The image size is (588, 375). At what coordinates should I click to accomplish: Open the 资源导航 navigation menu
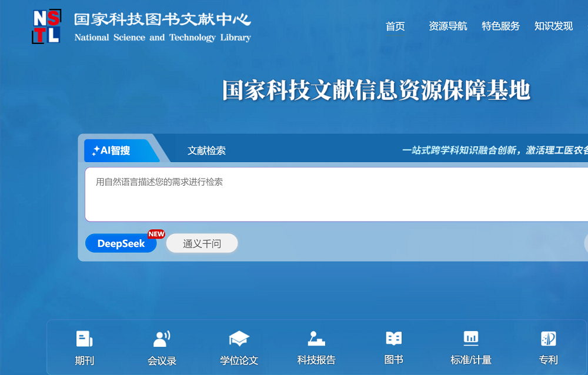pyautogui.click(x=447, y=26)
